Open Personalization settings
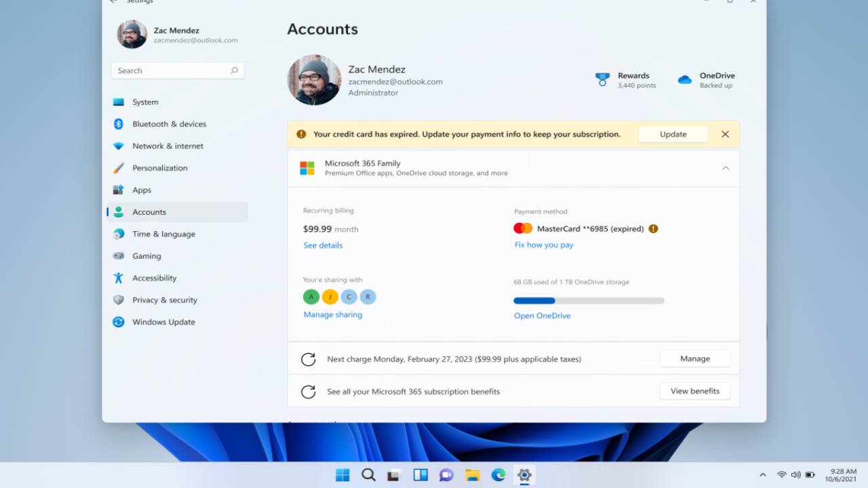Image resolution: width=868 pixels, height=488 pixels. [161, 167]
